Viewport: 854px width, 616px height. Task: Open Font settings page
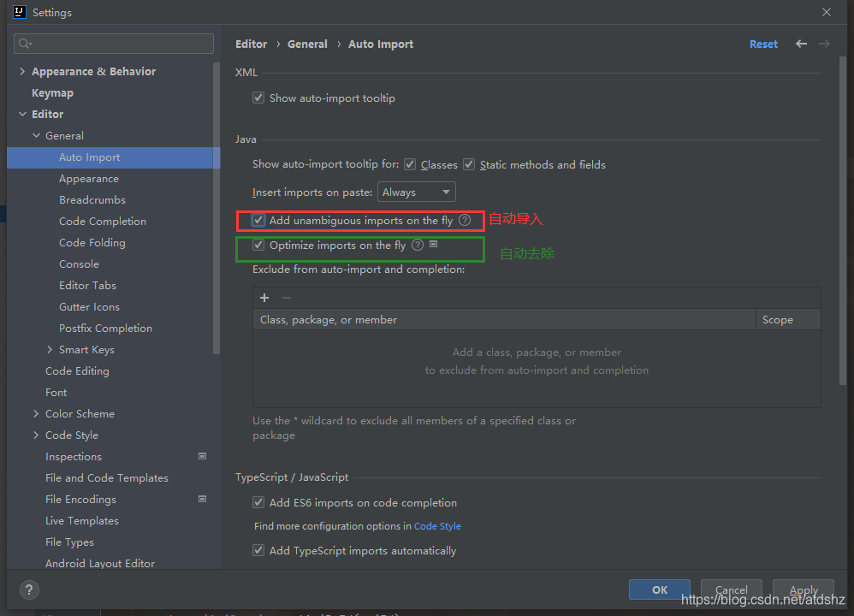[56, 392]
